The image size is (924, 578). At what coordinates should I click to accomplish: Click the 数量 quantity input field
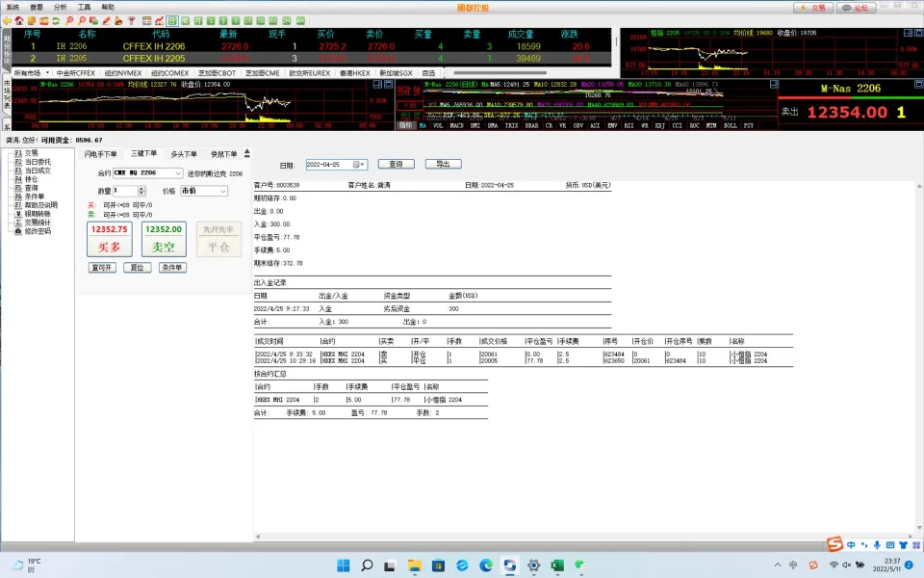tap(125, 191)
